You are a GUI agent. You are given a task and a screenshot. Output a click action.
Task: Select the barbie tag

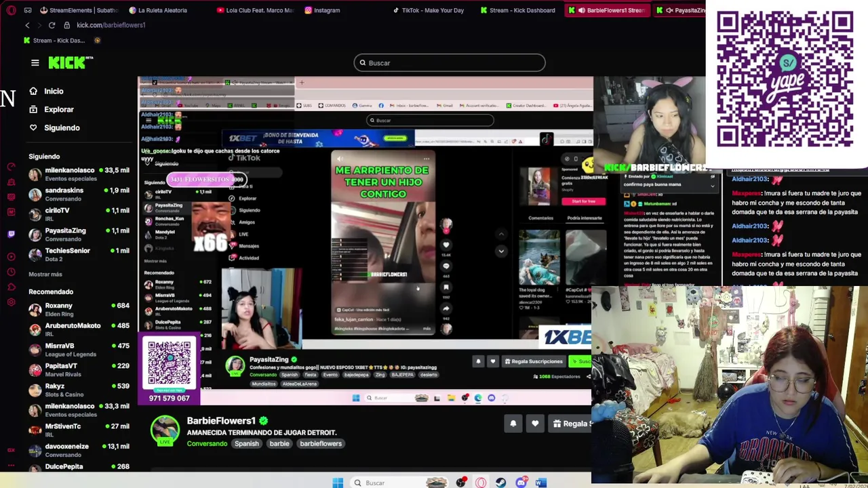[279, 444]
